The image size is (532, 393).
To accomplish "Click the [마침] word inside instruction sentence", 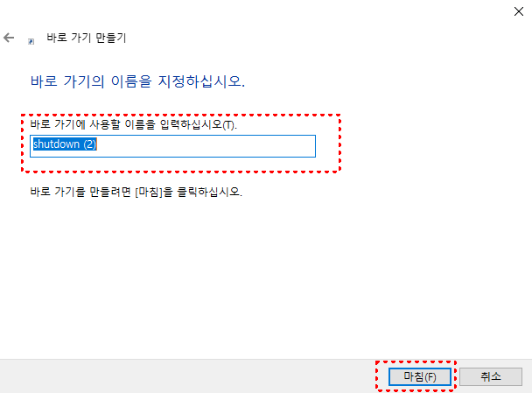I will 149,192.
